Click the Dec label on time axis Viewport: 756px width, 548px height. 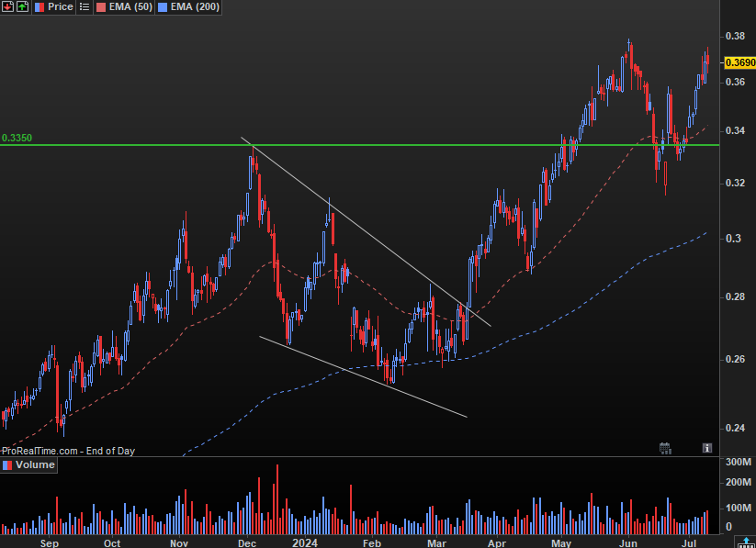tap(247, 543)
